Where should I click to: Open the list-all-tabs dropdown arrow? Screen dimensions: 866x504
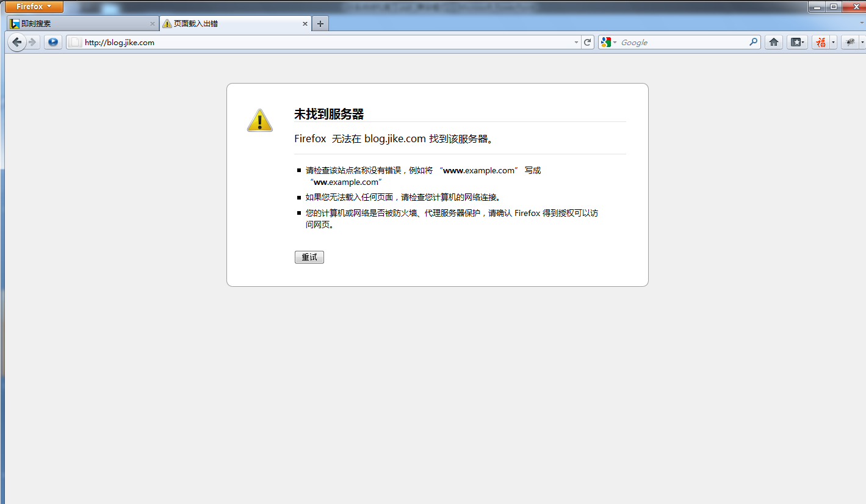click(x=862, y=23)
